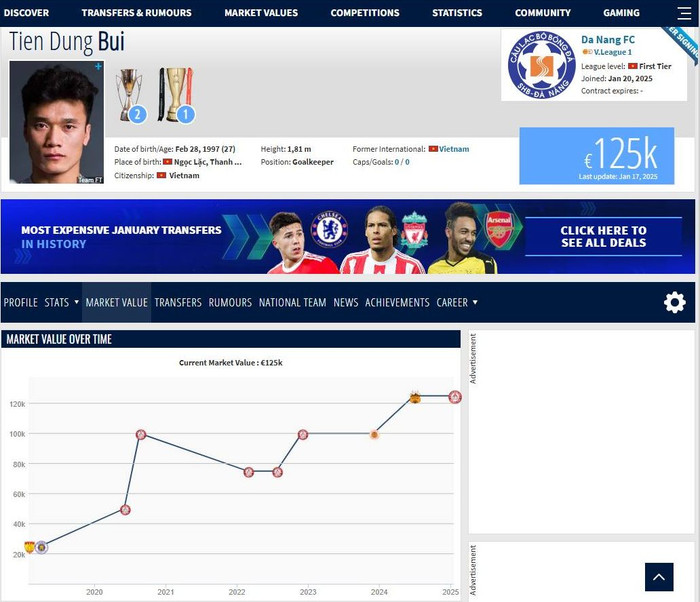Open the DISCOVER menu
The width and height of the screenshot is (700, 602).
pos(26,13)
